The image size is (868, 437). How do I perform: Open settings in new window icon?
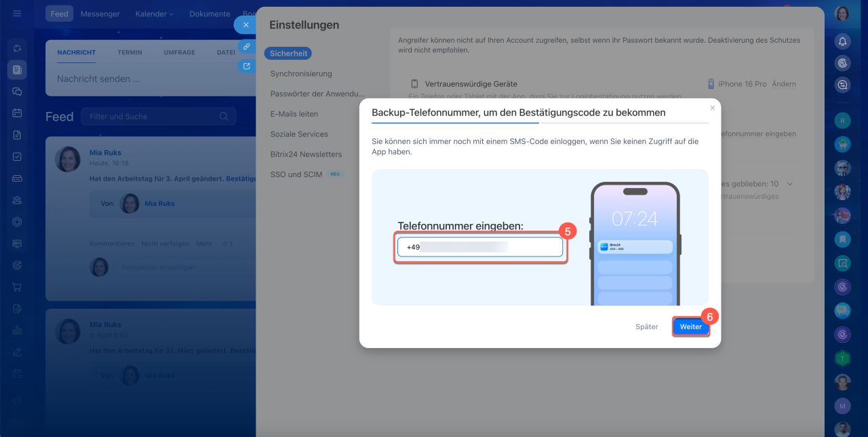pyautogui.click(x=245, y=66)
